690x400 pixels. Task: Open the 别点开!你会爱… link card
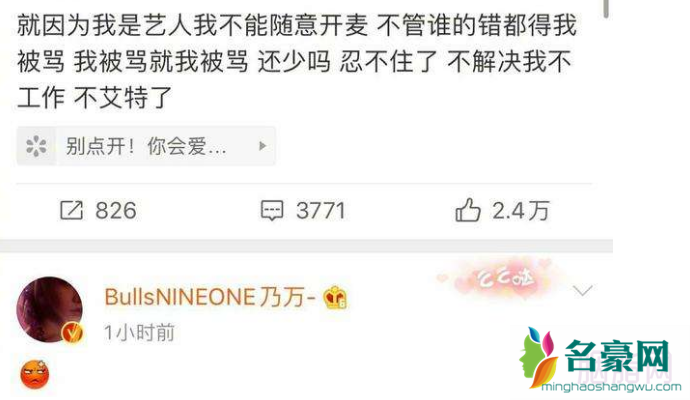tap(146, 146)
